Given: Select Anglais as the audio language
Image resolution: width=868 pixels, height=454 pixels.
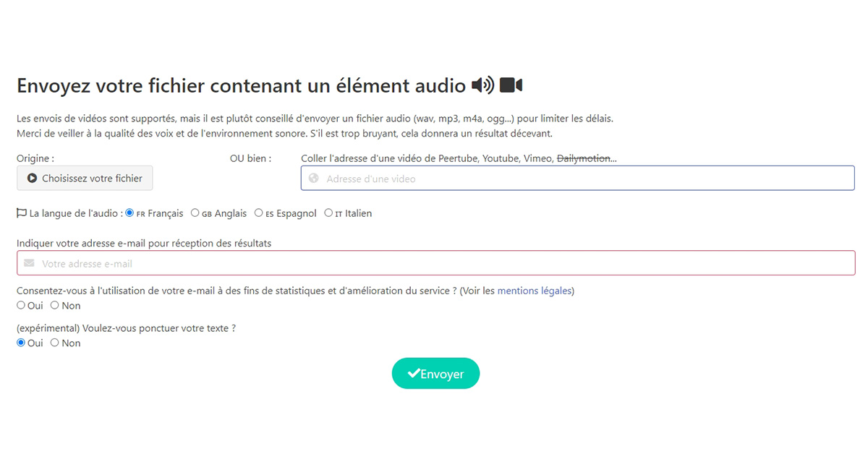Looking at the screenshot, I should [195, 213].
